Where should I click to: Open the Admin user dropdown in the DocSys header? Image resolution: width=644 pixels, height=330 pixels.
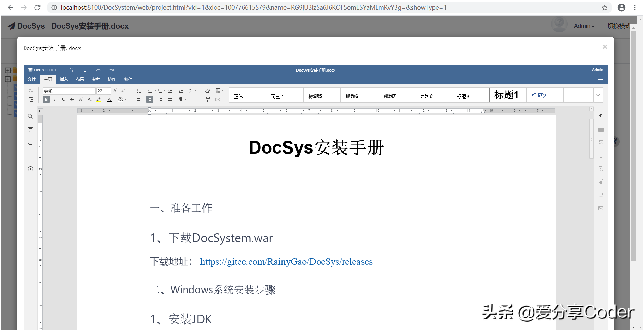pyautogui.click(x=584, y=26)
